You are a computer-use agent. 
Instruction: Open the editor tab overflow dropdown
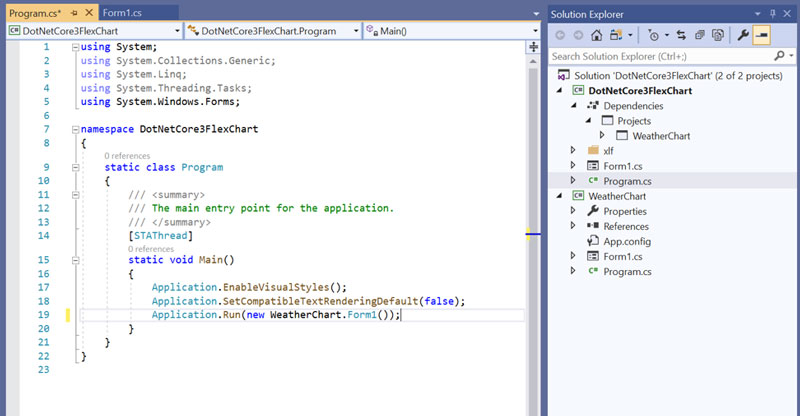click(536, 14)
